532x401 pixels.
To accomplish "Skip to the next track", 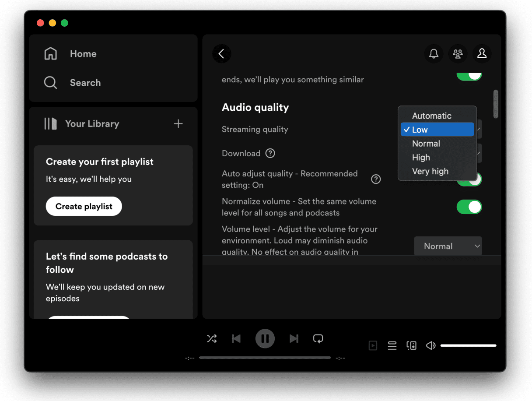I will [x=294, y=338].
